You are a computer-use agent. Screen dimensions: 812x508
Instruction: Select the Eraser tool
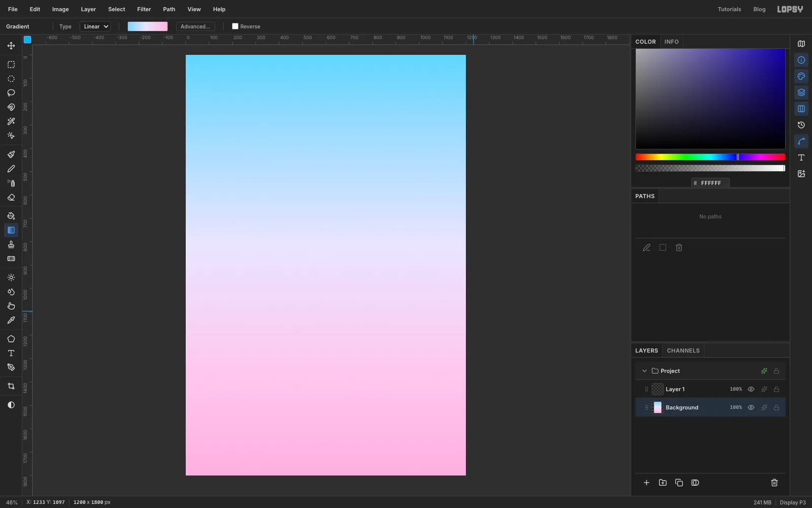coord(11,198)
